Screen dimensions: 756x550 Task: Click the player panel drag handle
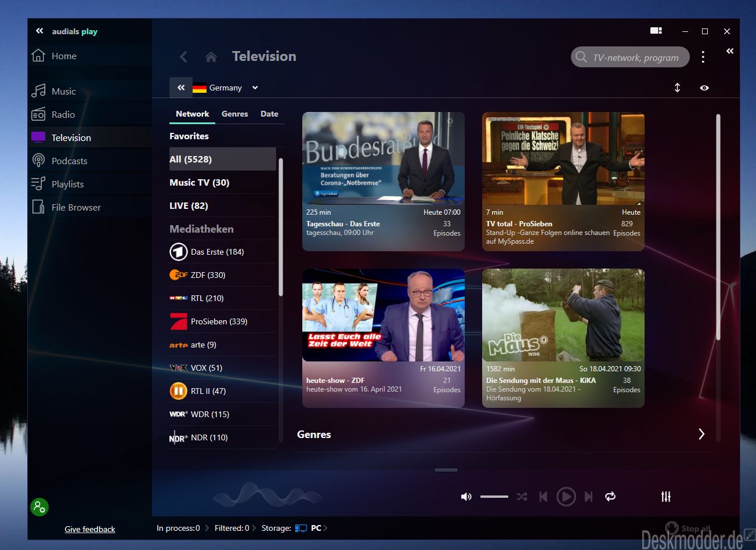tap(446, 470)
